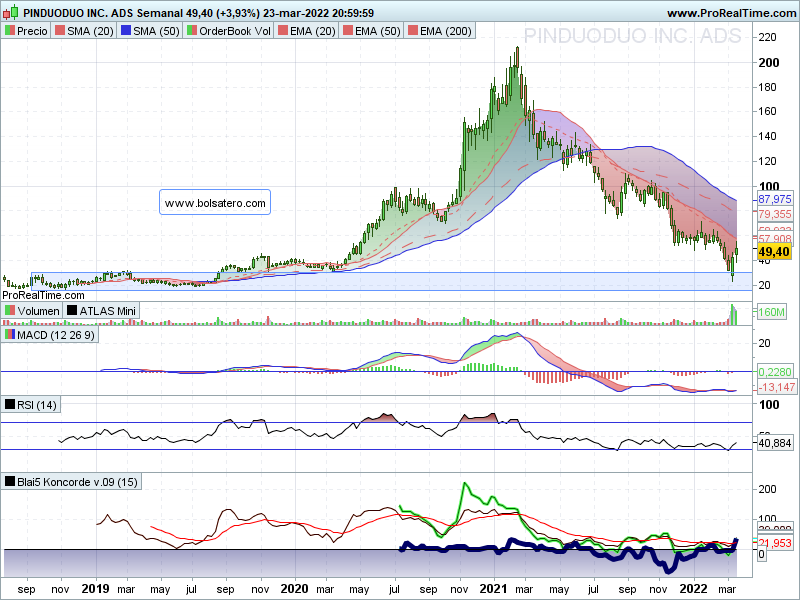Click the 220 price level on axis
Viewport: 800px width, 600px height.
pyautogui.click(x=767, y=37)
